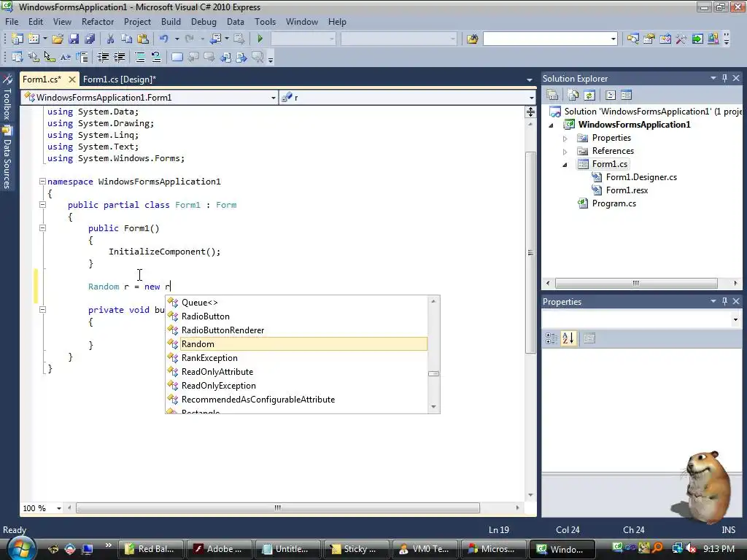Image resolution: width=747 pixels, height=560 pixels.
Task: Toggle the Solution Explorer auto-hide pin
Action: [724, 77]
